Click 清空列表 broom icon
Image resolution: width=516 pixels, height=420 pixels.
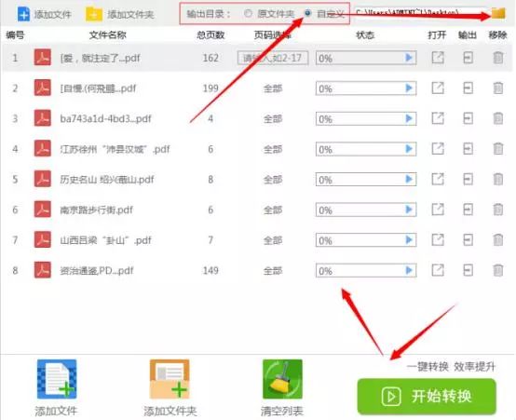(282, 379)
